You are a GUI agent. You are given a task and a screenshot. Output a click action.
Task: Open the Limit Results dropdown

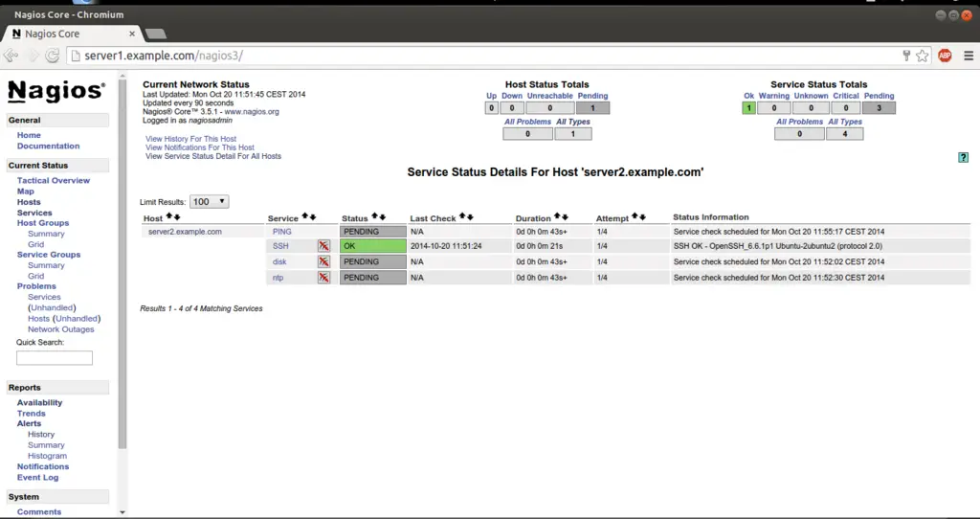coord(210,201)
